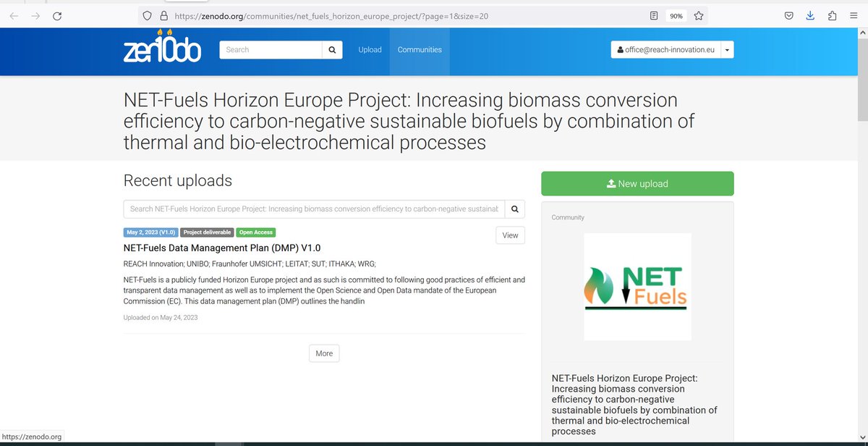The height and width of the screenshot is (446, 868).
Task: Open the Pocket save icon
Action: (789, 15)
